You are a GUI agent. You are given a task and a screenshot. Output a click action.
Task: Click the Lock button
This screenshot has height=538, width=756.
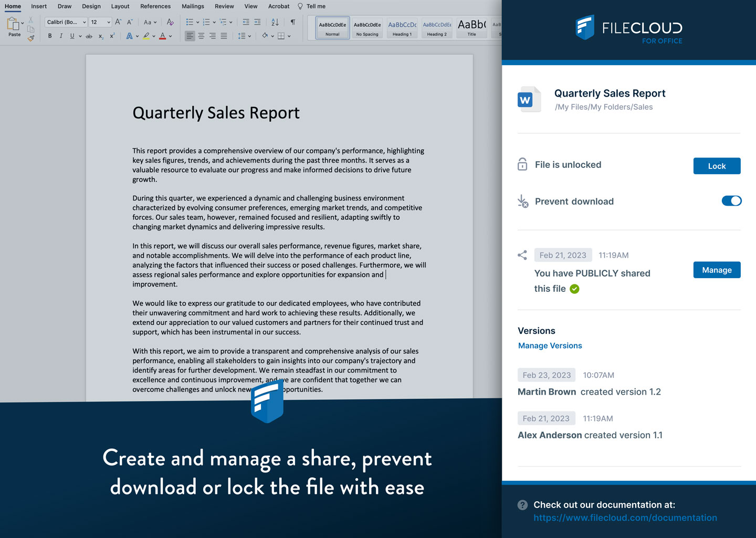point(717,165)
